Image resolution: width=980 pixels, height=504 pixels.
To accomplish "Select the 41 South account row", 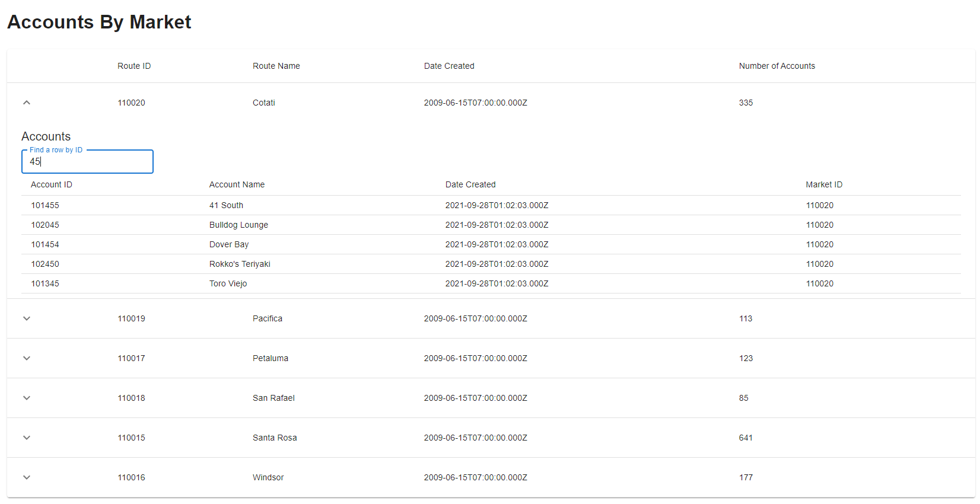I will (x=226, y=205).
